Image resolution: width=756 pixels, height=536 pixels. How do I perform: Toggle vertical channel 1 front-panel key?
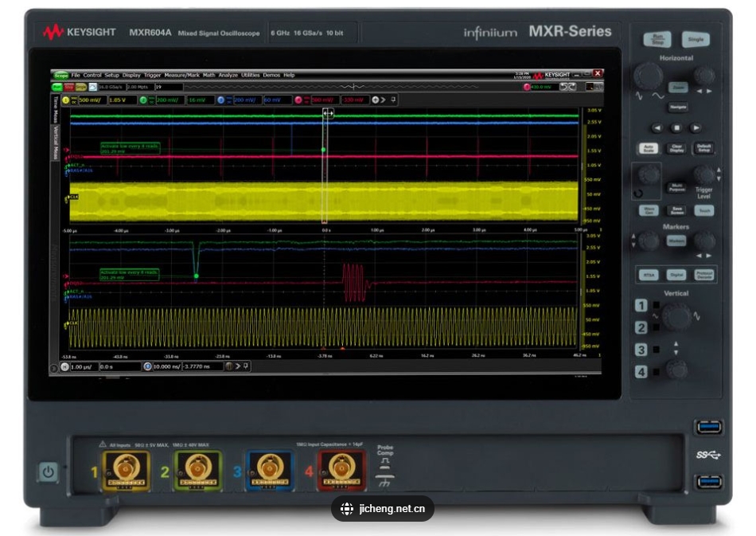[641, 305]
